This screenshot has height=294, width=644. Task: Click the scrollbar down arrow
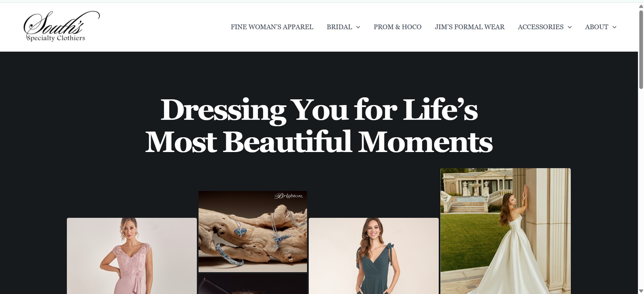click(x=641, y=291)
